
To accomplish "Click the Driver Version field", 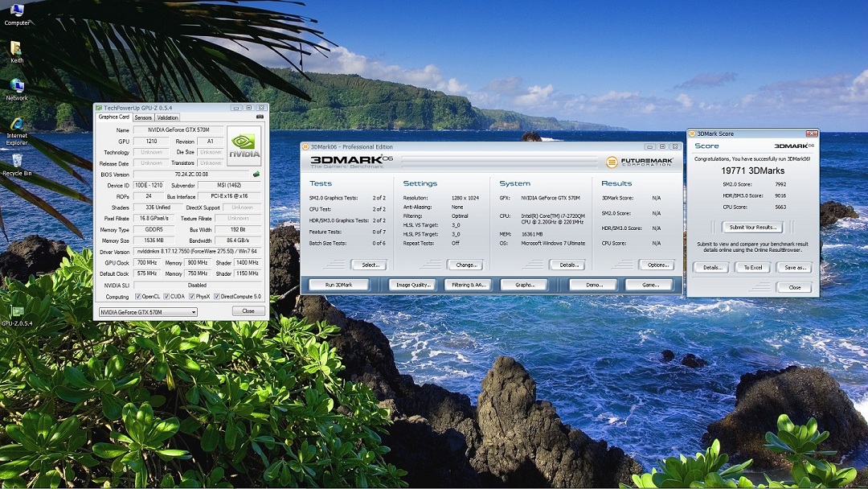I will (197, 252).
